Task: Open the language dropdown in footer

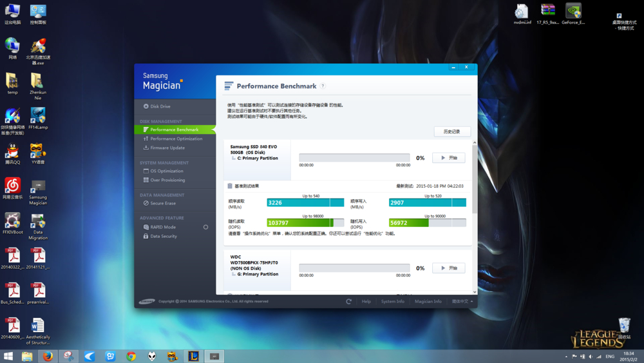Action: [x=462, y=301]
